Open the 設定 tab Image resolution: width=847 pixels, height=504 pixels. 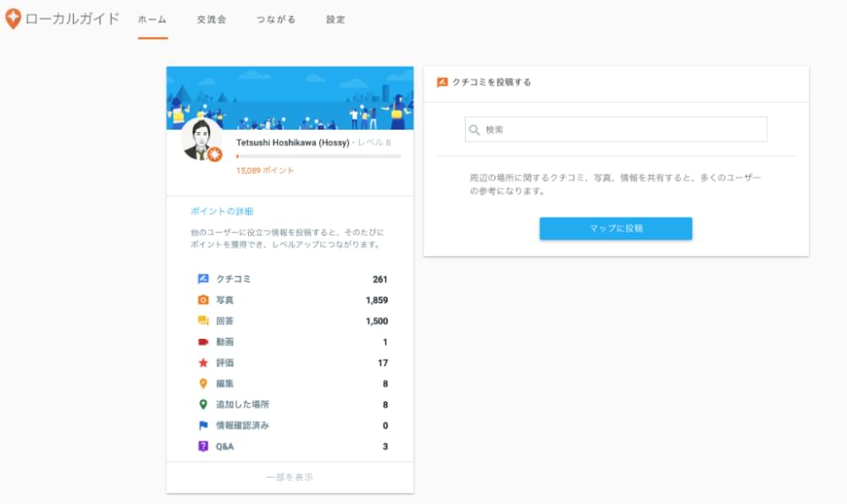pyautogui.click(x=335, y=19)
